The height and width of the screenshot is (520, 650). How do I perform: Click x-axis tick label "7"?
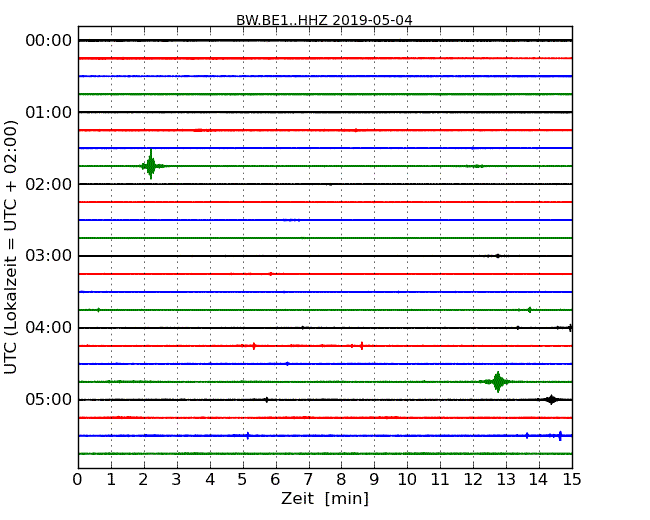tap(308, 480)
